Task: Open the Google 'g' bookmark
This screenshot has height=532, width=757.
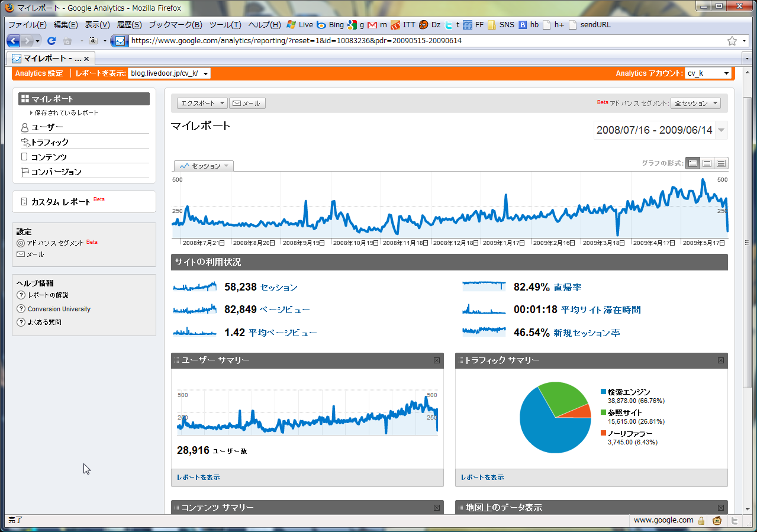Action: [x=356, y=25]
